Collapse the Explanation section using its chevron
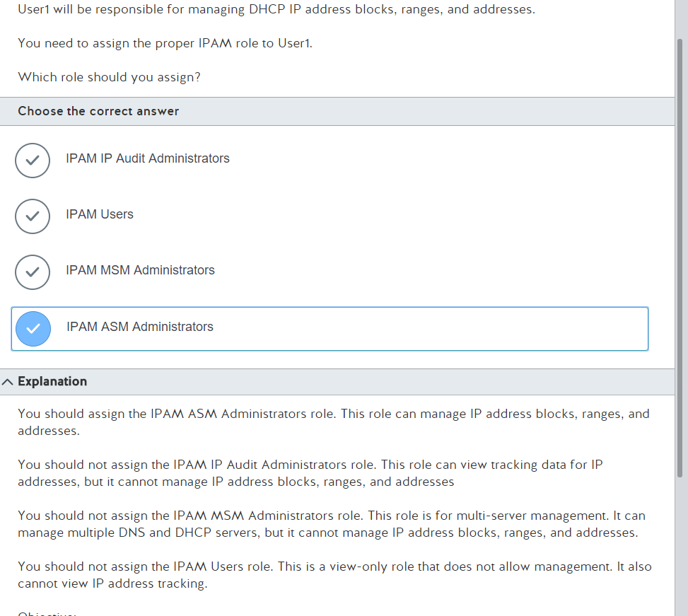 pos(7,382)
